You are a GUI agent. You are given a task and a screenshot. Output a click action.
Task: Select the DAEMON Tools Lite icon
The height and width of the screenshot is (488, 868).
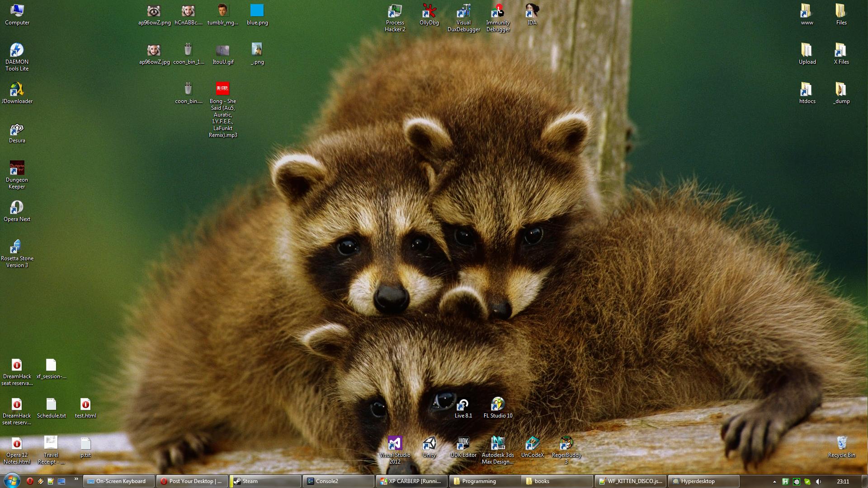[17, 51]
